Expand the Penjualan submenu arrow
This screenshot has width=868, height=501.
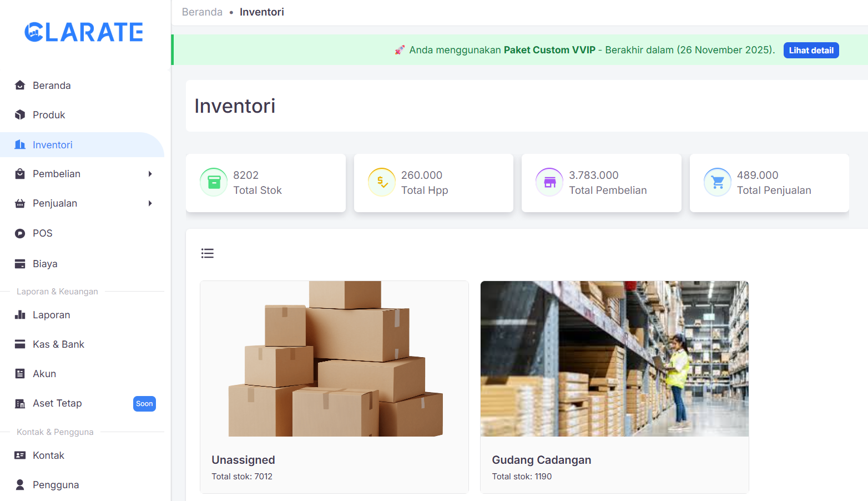click(x=150, y=203)
